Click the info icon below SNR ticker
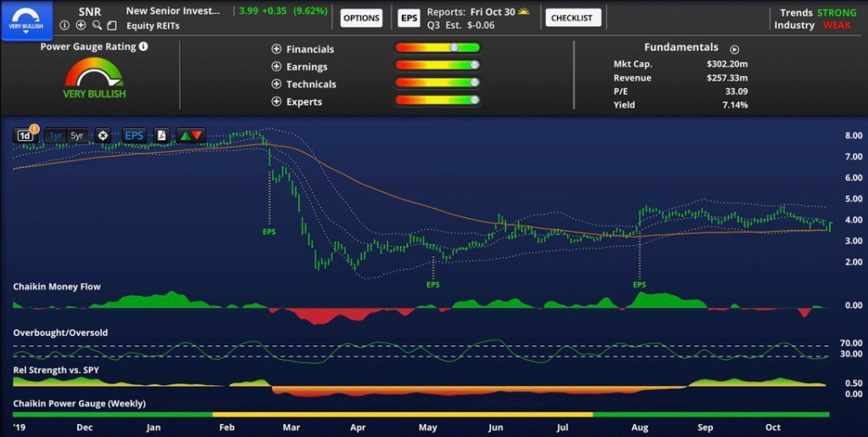This screenshot has height=437, width=868. pyautogui.click(x=65, y=25)
